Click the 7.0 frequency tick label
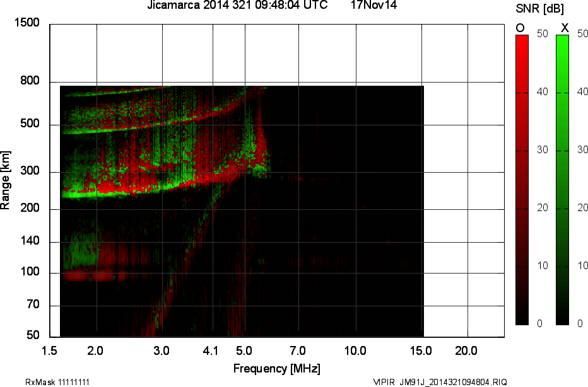This screenshot has width=588, height=387. tap(297, 350)
